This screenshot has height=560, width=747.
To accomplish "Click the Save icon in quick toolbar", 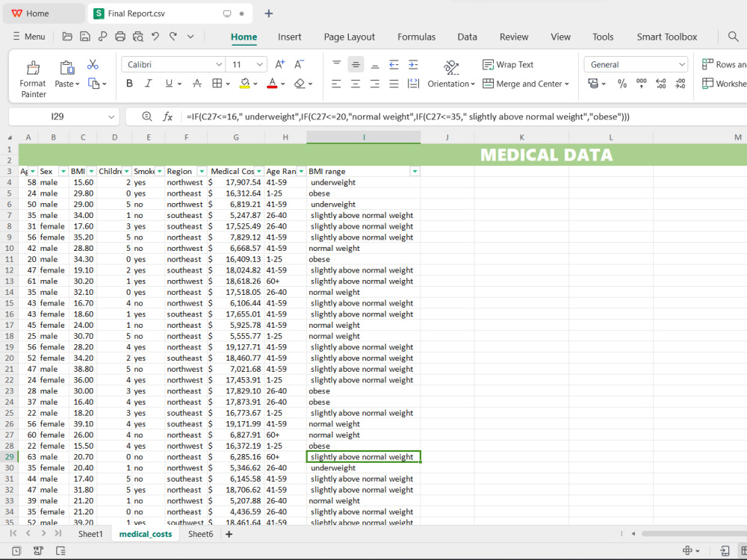I will point(85,37).
